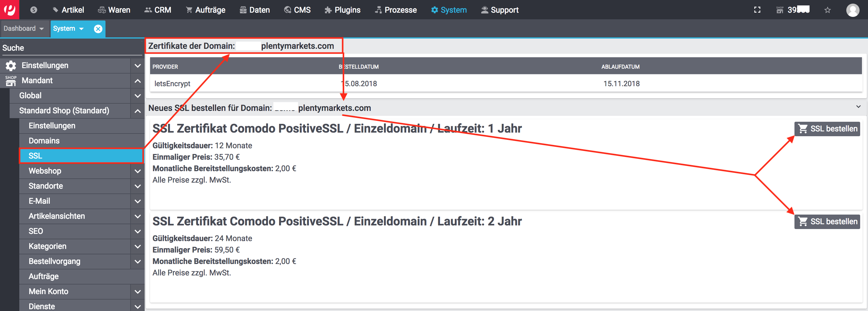
Task: Open the CRM menu
Action: pyautogui.click(x=158, y=10)
